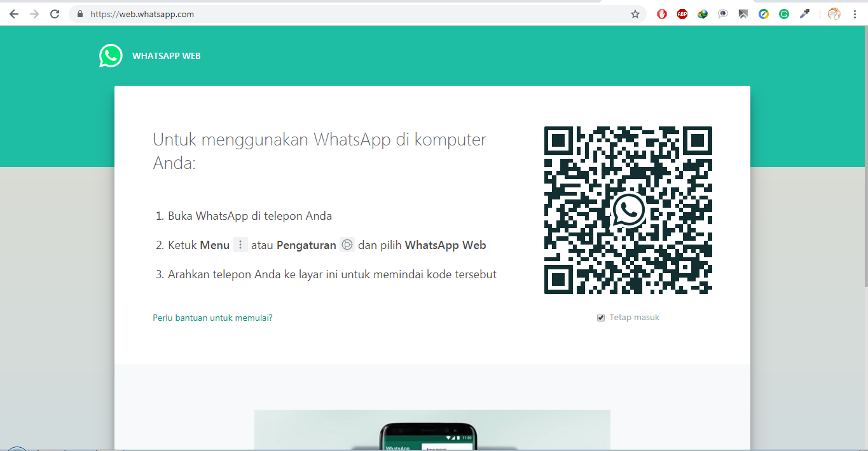Open the Perlu bantuan untuk memulai link
Screen dimensions: 868x451
[212, 316]
